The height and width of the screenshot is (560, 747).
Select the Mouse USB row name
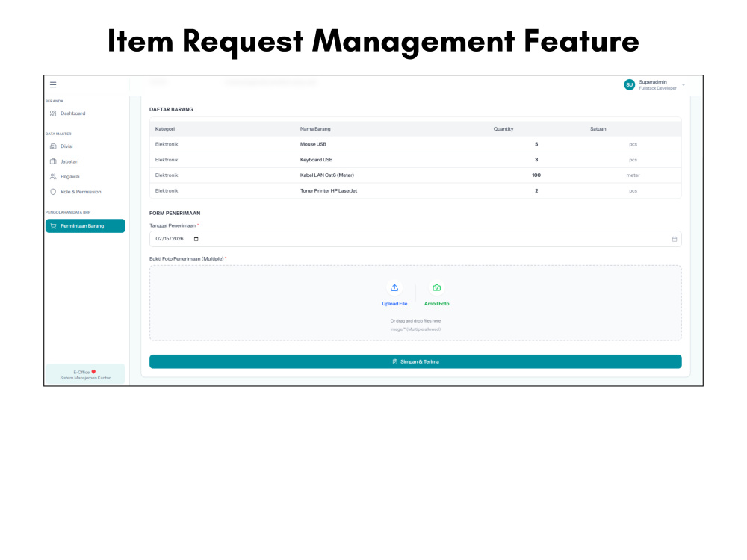(x=313, y=144)
